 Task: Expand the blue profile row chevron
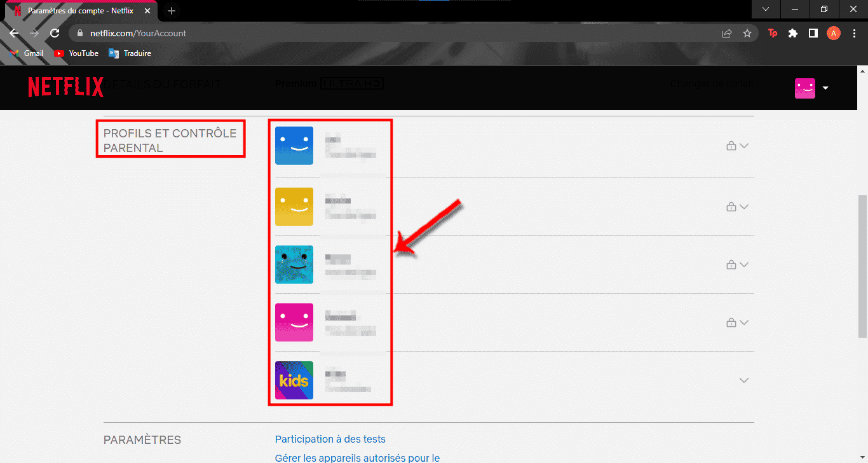pos(744,146)
